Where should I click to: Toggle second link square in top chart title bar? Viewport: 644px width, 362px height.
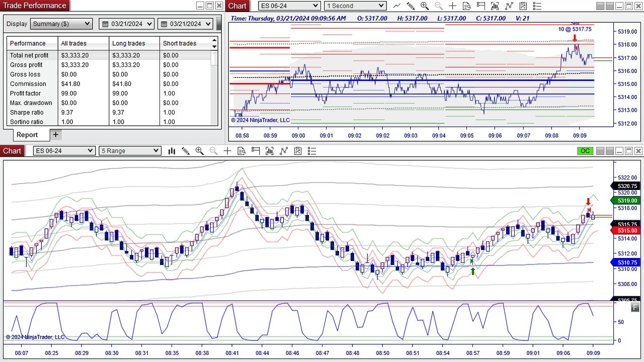(x=610, y=6)
